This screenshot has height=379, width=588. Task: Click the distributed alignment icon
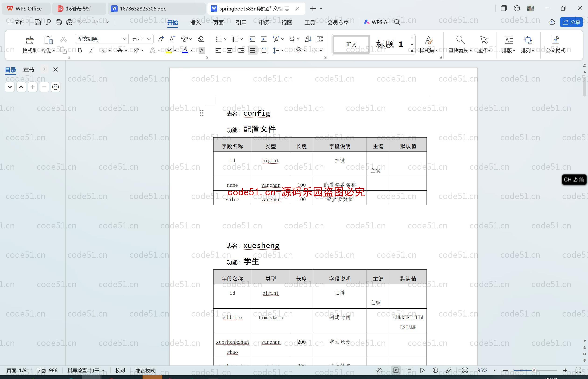click(x=264, y=50)
